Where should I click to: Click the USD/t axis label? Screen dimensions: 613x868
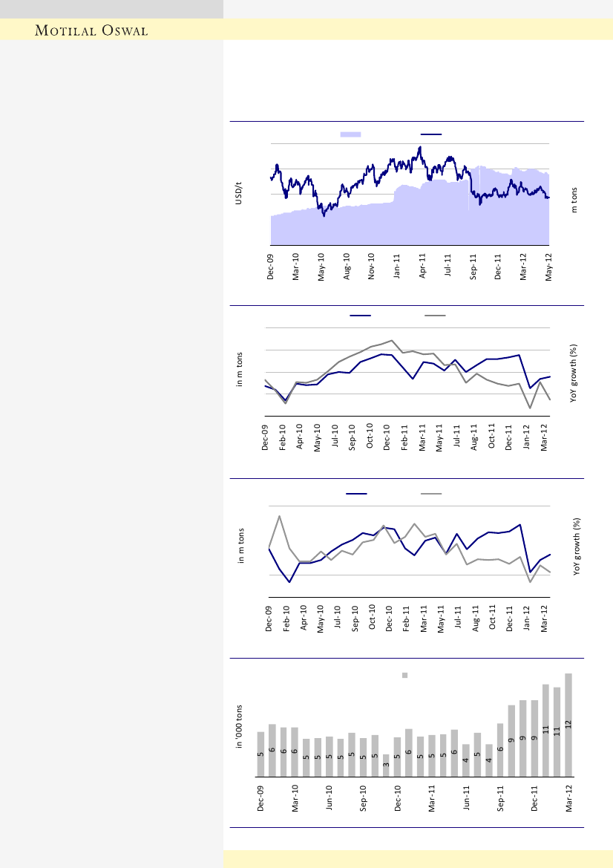tap(239, 193)
